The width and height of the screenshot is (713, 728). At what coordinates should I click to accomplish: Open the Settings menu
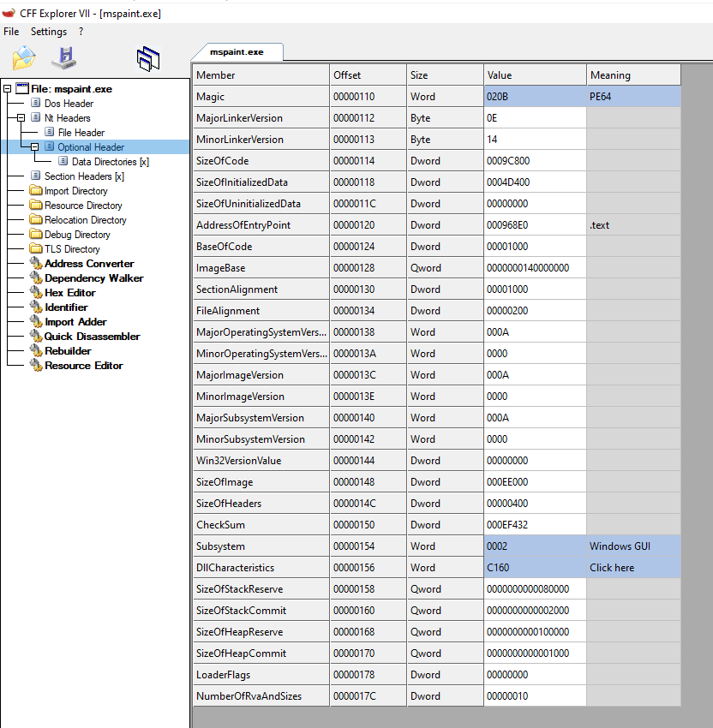tap(49, 32)
